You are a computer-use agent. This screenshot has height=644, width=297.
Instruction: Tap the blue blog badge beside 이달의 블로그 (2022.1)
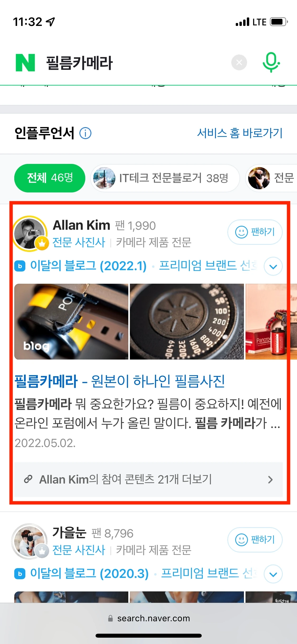[20, 266]
